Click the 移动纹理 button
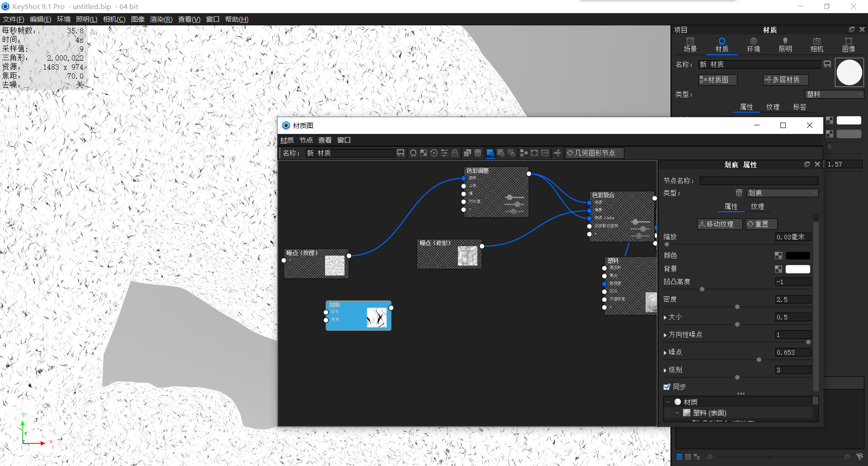Screen dimensions: 868x466 (719, 224)
